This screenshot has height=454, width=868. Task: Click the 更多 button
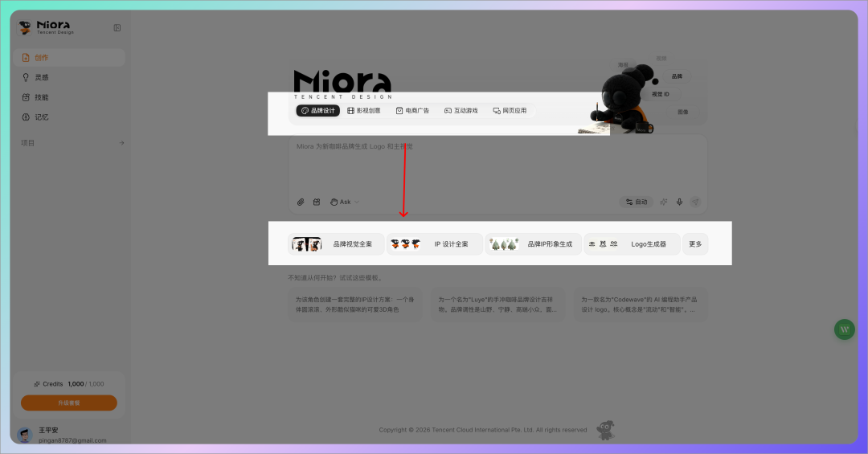695,244
